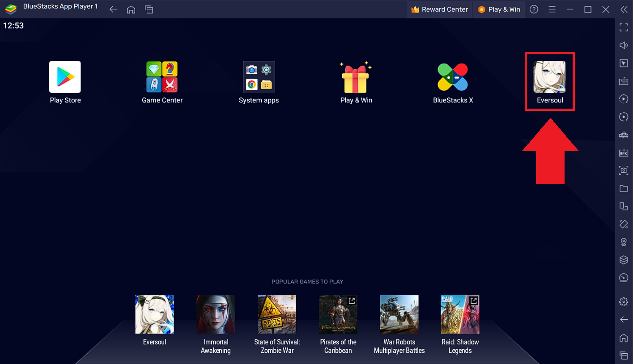Open the multi-instance layers icon
Screen dimensions: 633x364
624,260
